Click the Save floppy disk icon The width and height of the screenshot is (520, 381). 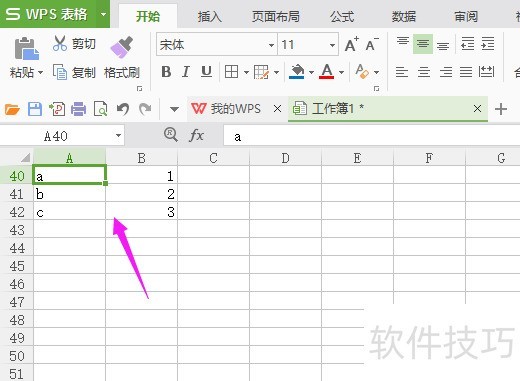click(x=35, y=109)
